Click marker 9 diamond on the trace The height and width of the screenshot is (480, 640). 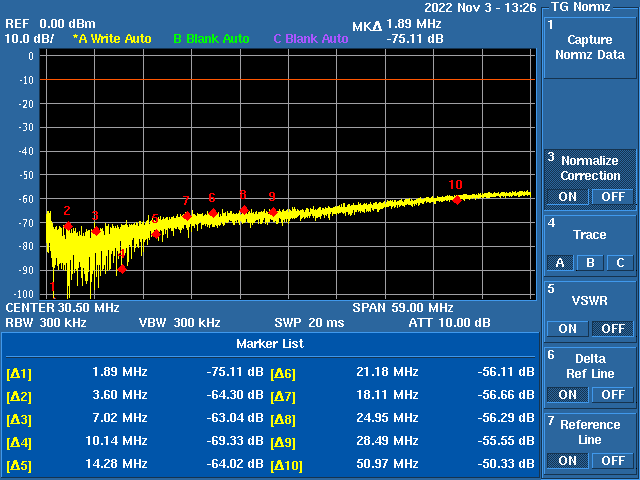coord(272,212)
